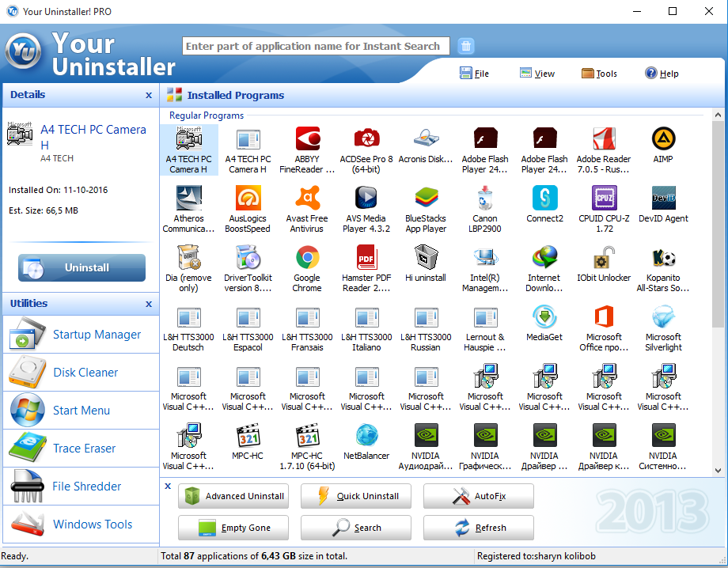The image size is (728, 568).
Task: Click the program list scroll down arrow
Action: [x=718, y=470]
